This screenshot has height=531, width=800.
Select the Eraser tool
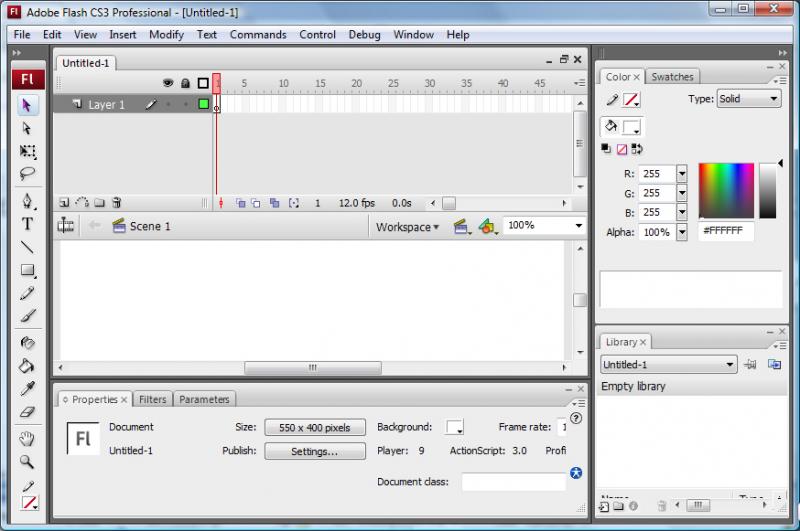pyautogui.click(x=27, y=412)
